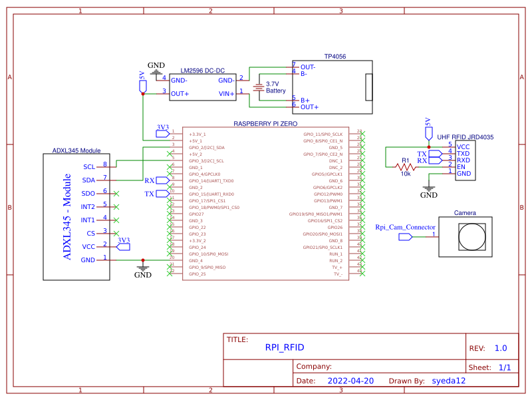Screen dimensions: 532x400
Task: Select the UHF RFID JRD4035 label
Action: pos(465,136)
